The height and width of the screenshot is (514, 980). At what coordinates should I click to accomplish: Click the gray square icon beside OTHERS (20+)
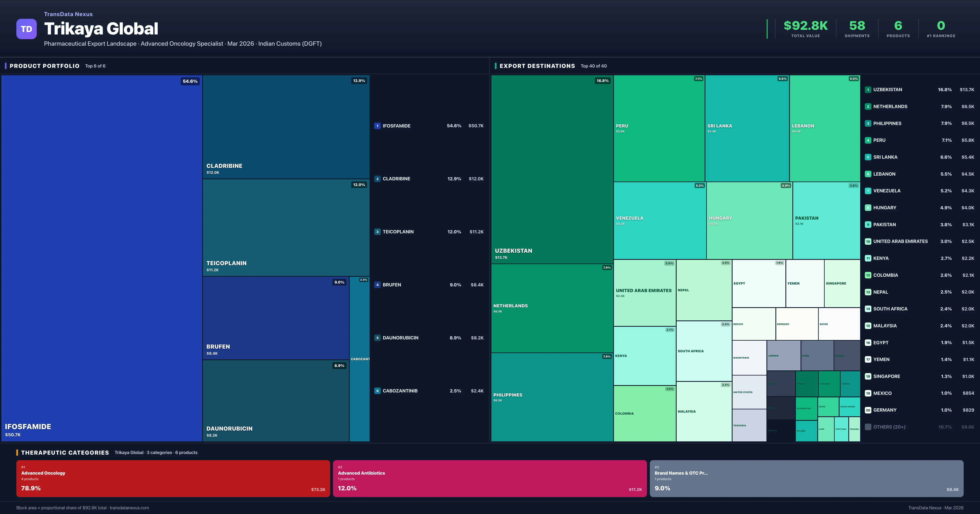(869, 427)
